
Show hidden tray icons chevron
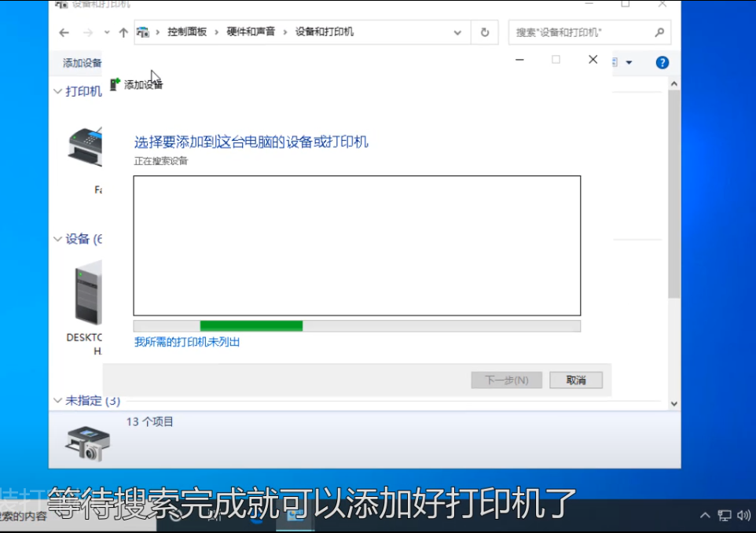pyautogui.click(x=705, y=515)
